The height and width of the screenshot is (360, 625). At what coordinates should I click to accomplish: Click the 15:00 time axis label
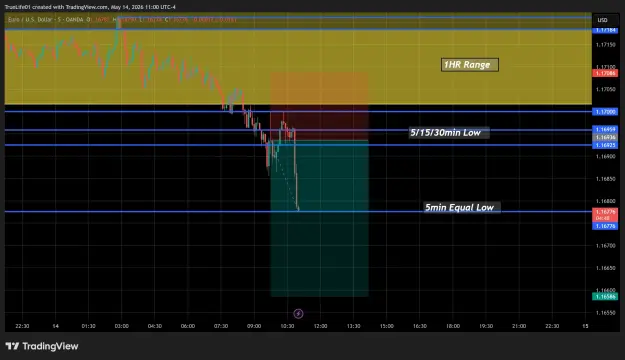coord(386,326)
